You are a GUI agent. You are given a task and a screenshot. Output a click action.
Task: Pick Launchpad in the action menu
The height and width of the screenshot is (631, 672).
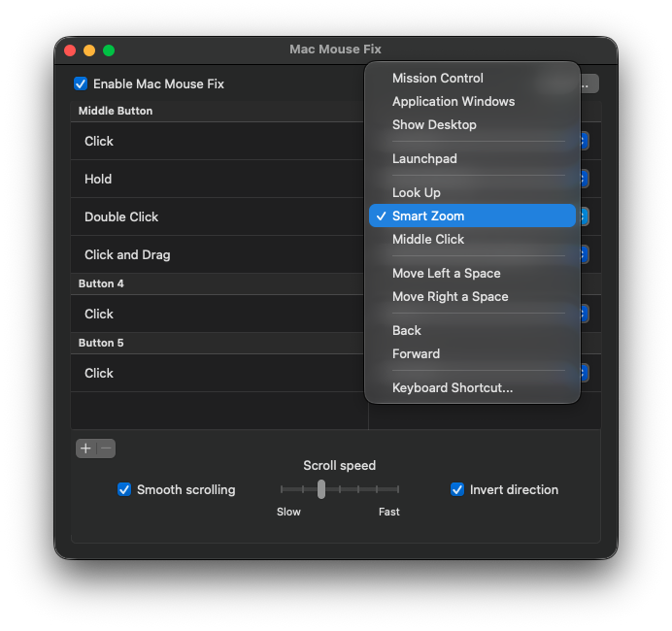pyautogui.click(x=472, y=158)
